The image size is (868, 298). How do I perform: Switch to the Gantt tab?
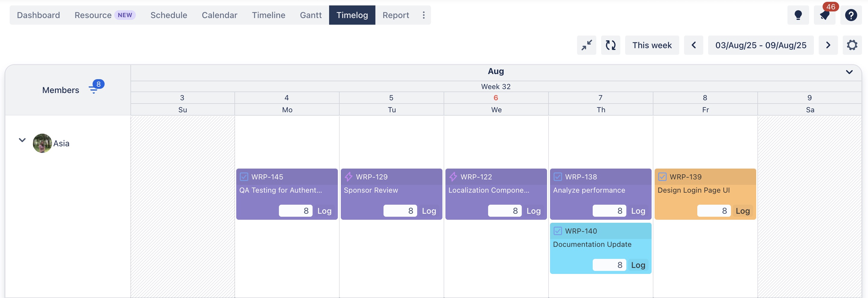[310, 15]
